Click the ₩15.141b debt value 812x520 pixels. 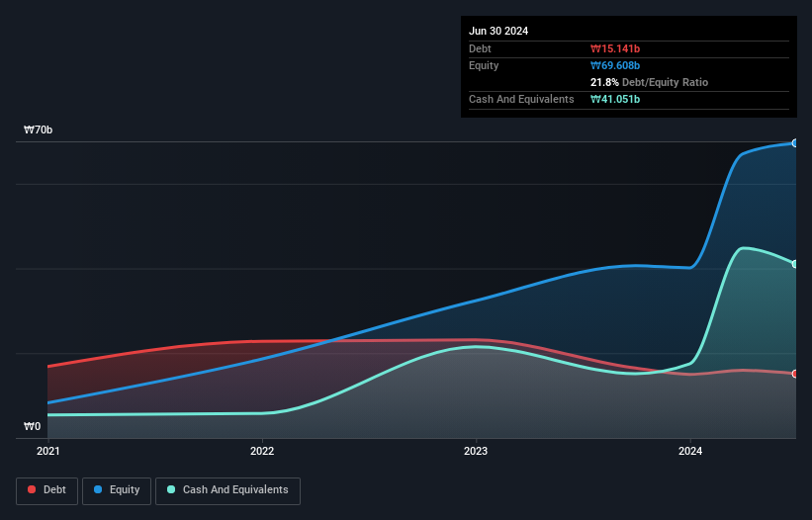pos(615,48)
